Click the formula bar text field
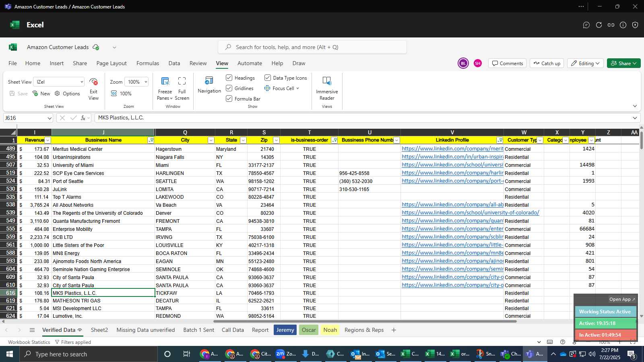 tap(362, 118)
